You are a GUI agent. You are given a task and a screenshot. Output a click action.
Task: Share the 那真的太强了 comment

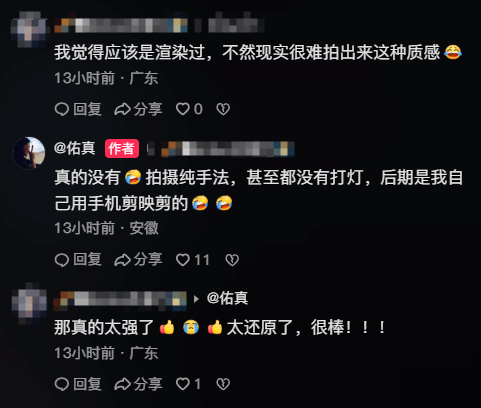point(138,384)
